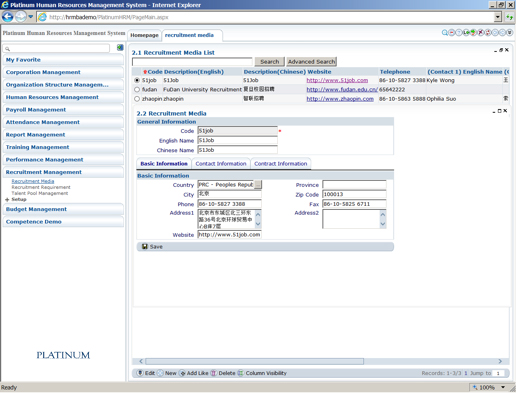Open My Favorite menu section
The height and width of the screenshot is (393, 516).
pyautogui.click(x=63, y=60)
